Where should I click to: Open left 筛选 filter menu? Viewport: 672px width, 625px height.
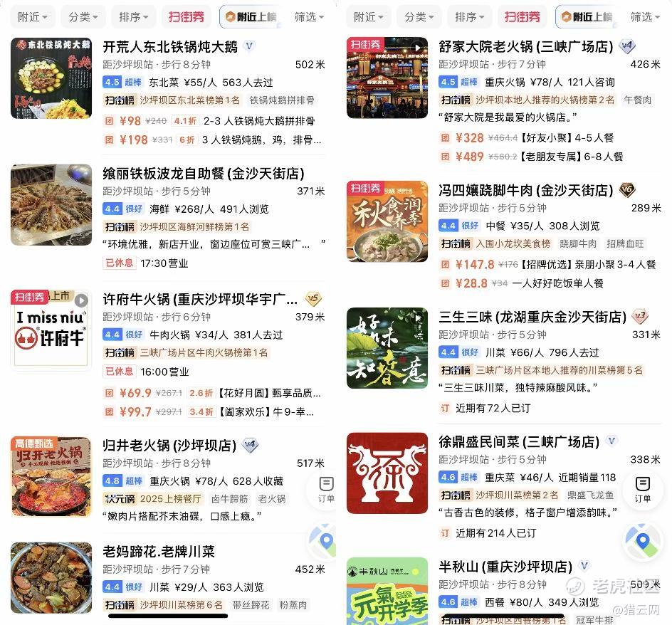(x=310, y=16)
